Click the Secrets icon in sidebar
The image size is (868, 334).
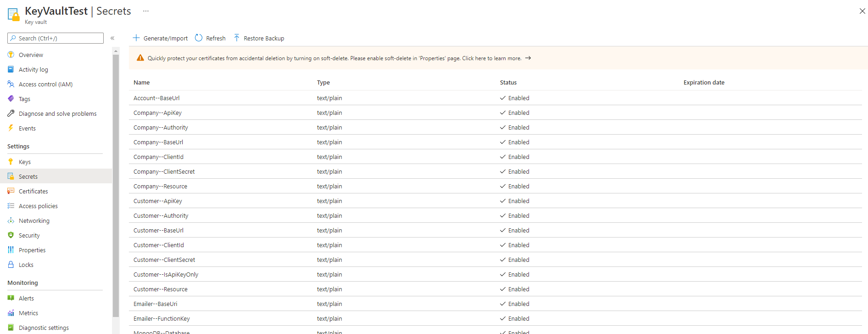tap(11, 176)
